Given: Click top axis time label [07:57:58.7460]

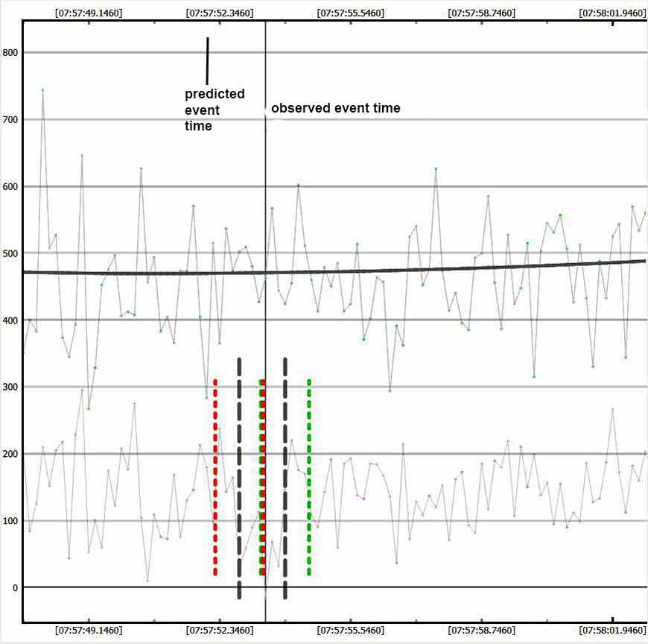Looking at the screenshot, I should tap(481, 13).
